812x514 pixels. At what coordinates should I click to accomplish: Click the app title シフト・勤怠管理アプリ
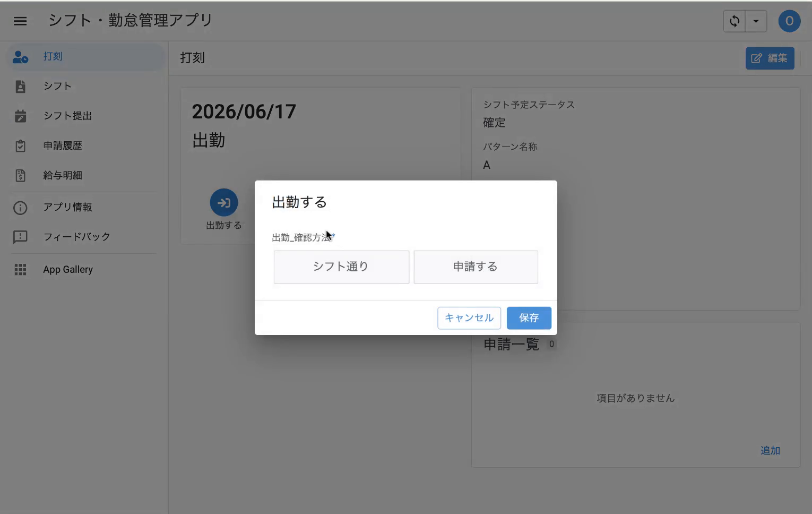click(131, 20)
